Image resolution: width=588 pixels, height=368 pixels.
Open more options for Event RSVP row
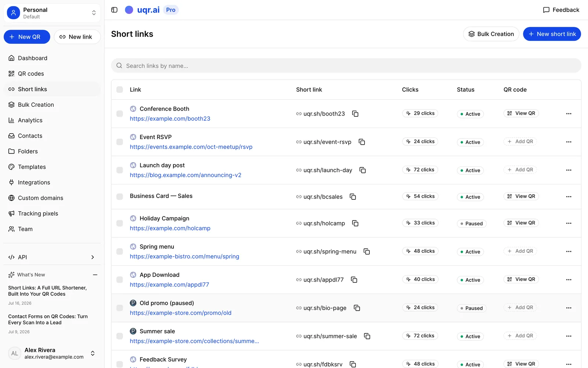tap(569, 142)
